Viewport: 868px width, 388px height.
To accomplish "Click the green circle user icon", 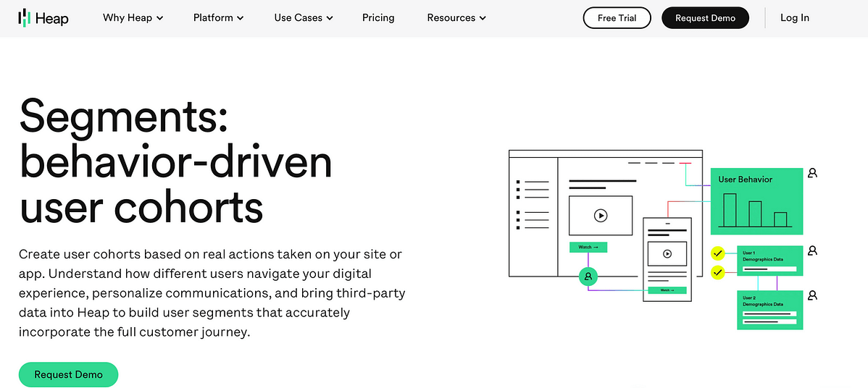I will [x=588, y=276].
